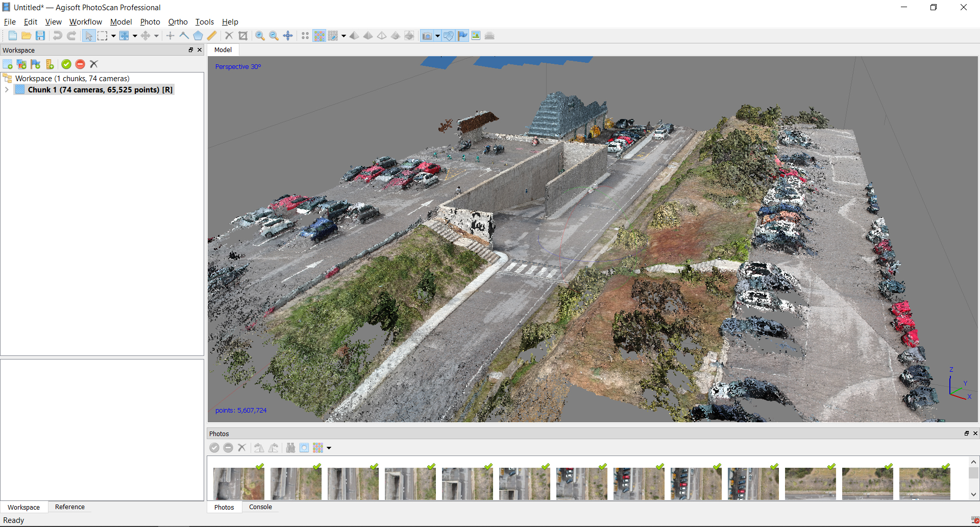Click the Crop Selection icon
Screen dimensions: 980x527
243,36
